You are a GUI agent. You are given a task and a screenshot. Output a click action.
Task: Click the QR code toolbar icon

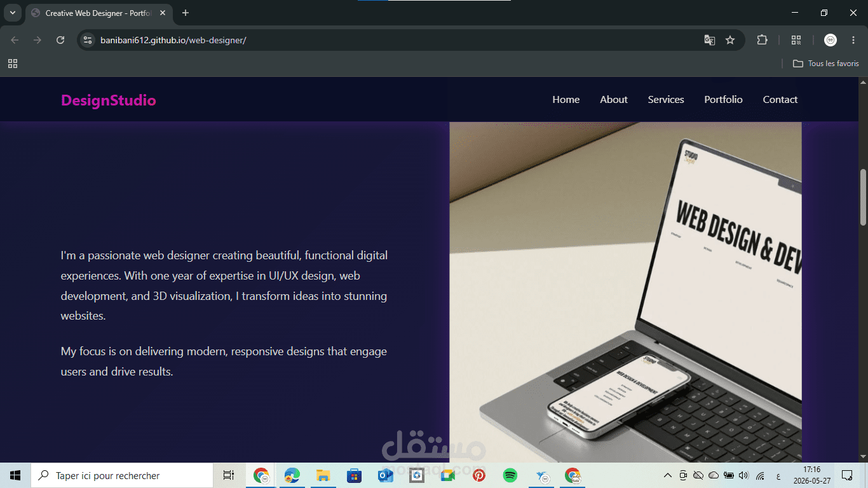pos(796,40)
